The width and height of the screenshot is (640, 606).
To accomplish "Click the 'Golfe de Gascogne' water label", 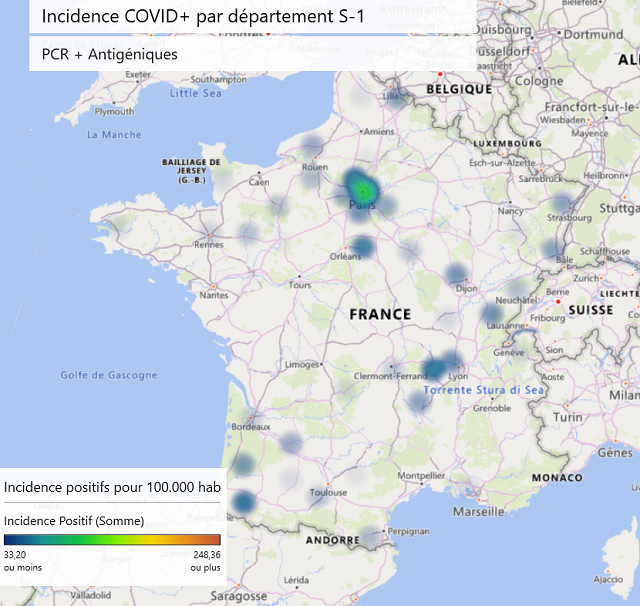I will pyautogui.click(x=109, y=375).
